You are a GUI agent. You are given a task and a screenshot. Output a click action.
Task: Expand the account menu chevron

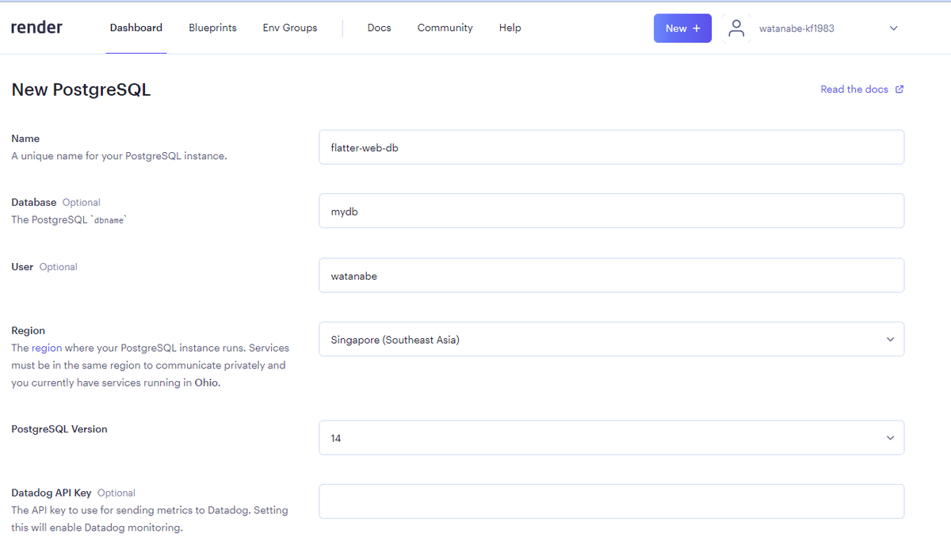pyautogui.click(x=893, y=29)
